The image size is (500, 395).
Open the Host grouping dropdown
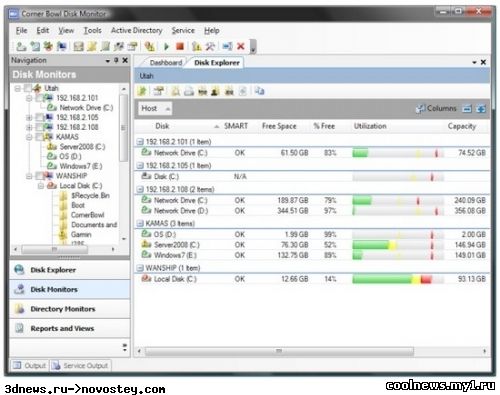155,108
